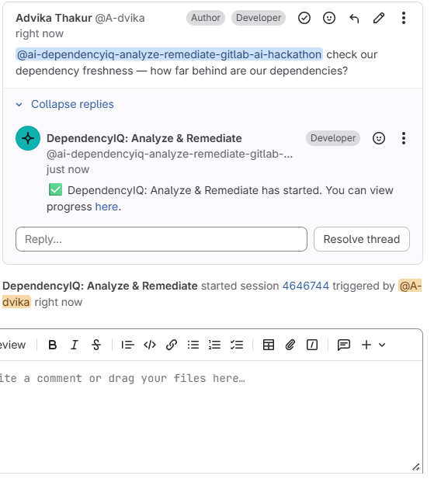The width and height of the screenshot is (448, 479).
Task: Reply to comment with arrow icon
Action: point(354,18)
